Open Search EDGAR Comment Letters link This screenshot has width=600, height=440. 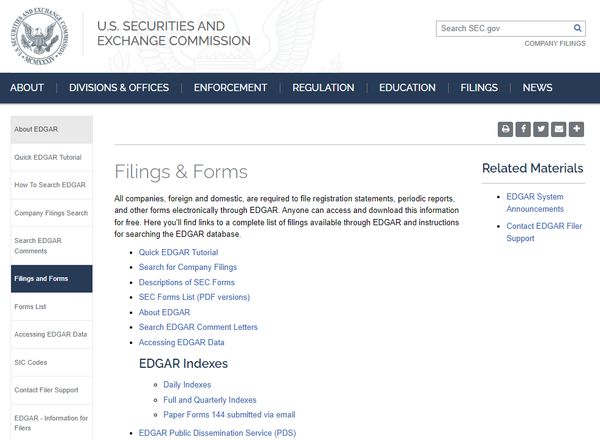pos(198,327)
